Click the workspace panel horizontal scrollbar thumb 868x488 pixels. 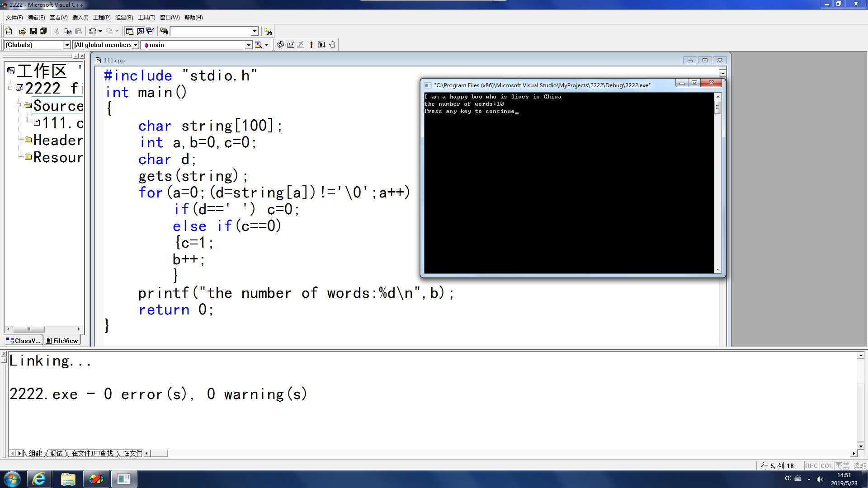(x=28, y=329)
